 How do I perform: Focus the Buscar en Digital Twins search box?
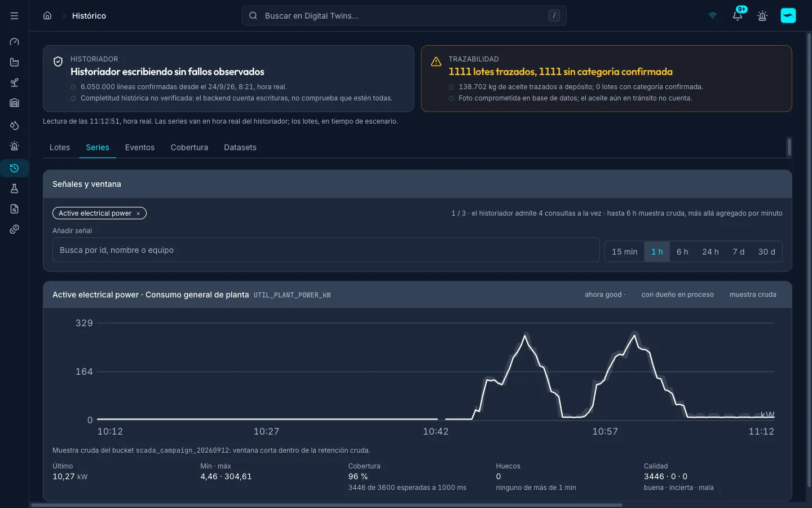[x=404, y=16]
